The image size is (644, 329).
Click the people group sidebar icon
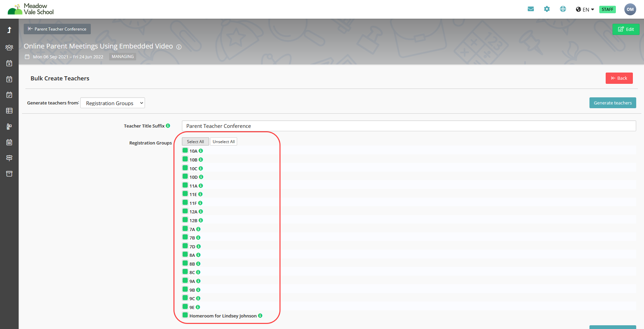(9, 47)
